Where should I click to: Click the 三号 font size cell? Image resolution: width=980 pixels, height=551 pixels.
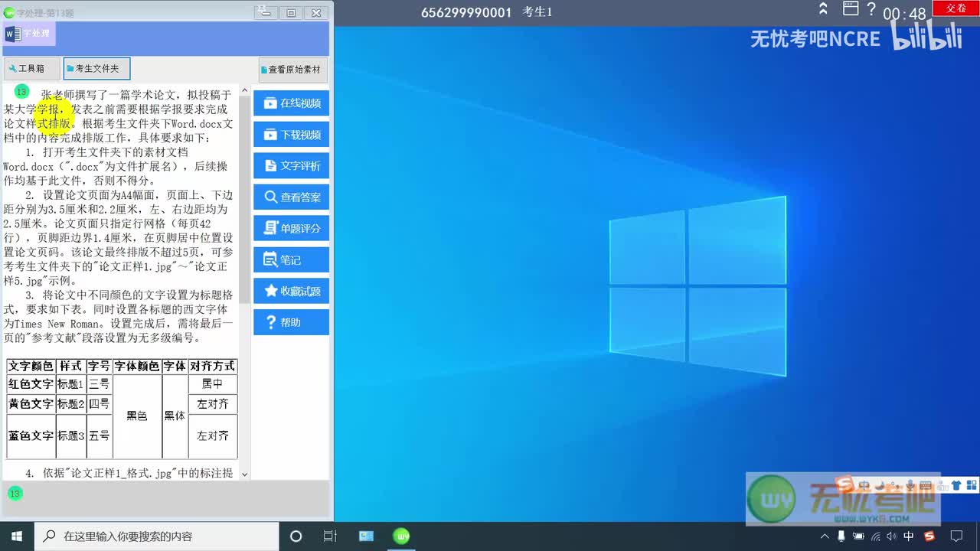(x=99, y=384)
